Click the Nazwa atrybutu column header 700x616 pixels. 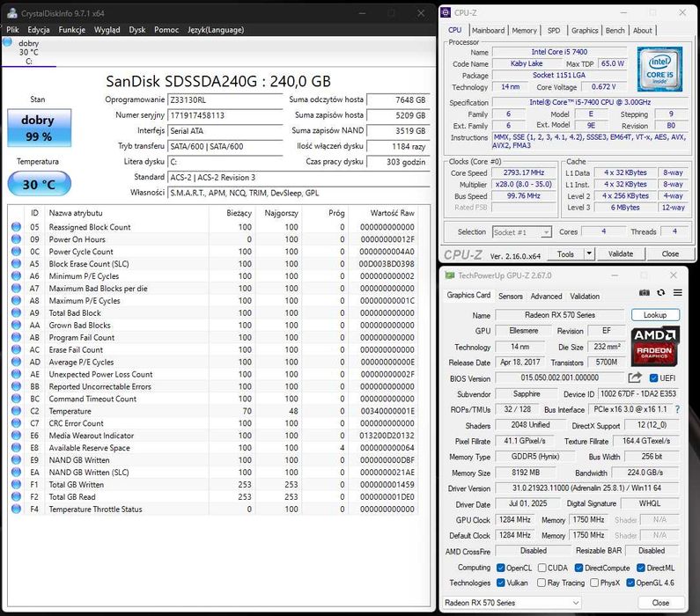[76, 213]
